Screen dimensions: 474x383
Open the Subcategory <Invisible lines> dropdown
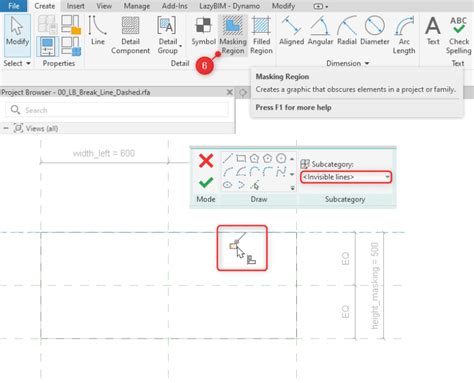(346, 177)
